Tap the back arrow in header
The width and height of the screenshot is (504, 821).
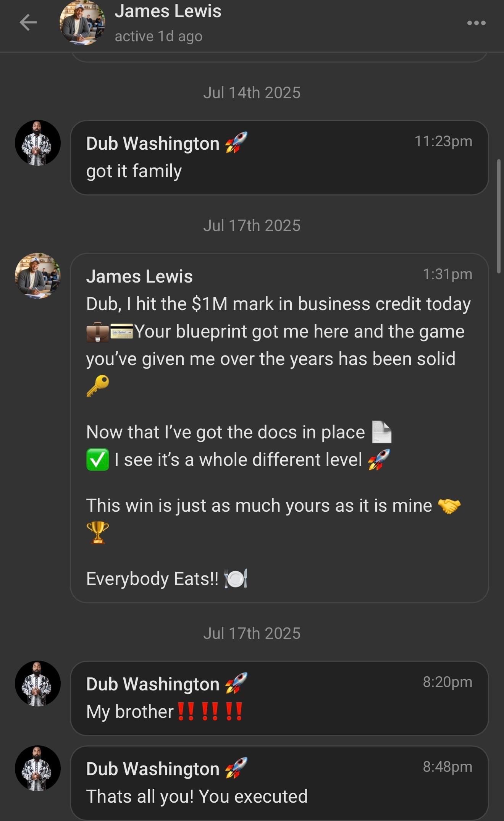point(28,23)
